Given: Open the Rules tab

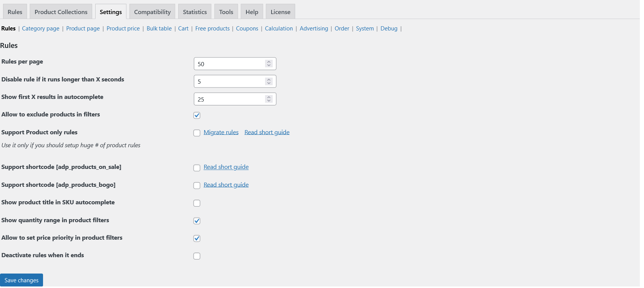Looking at the screenshot, I should pos(15,12).
